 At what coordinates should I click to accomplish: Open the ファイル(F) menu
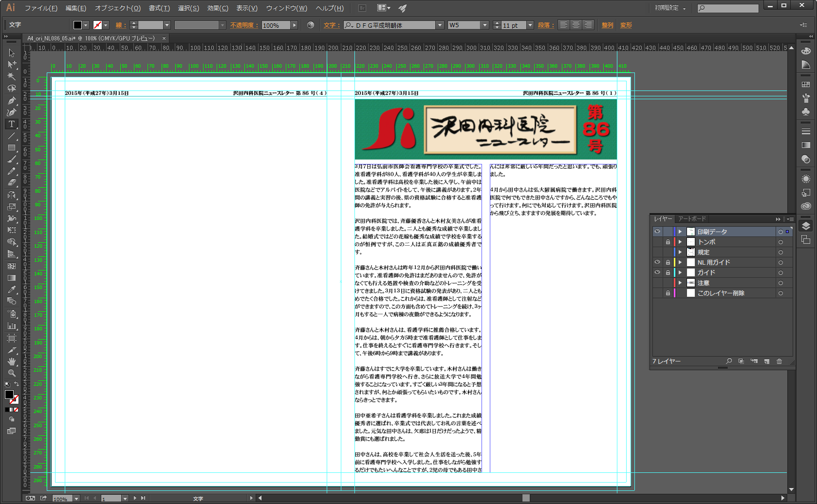[x=41, y=8]
